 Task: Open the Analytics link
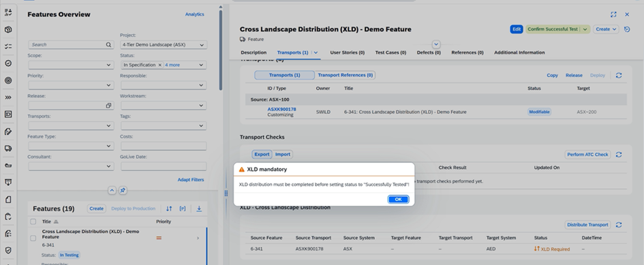tap(195, 14)
